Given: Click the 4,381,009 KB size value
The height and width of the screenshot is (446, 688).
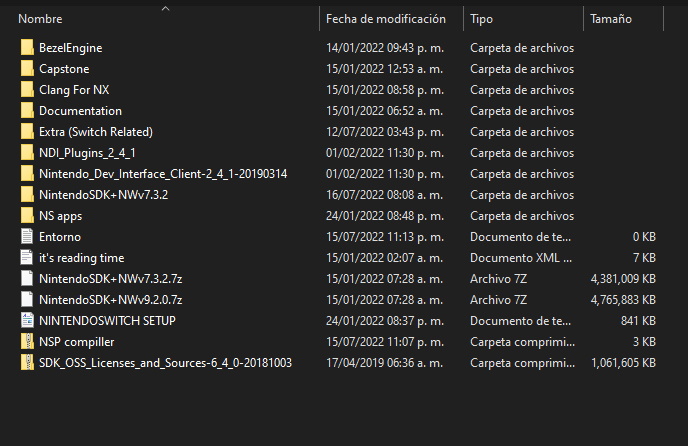Looking at the screenshot, I should tap(623, 279).
